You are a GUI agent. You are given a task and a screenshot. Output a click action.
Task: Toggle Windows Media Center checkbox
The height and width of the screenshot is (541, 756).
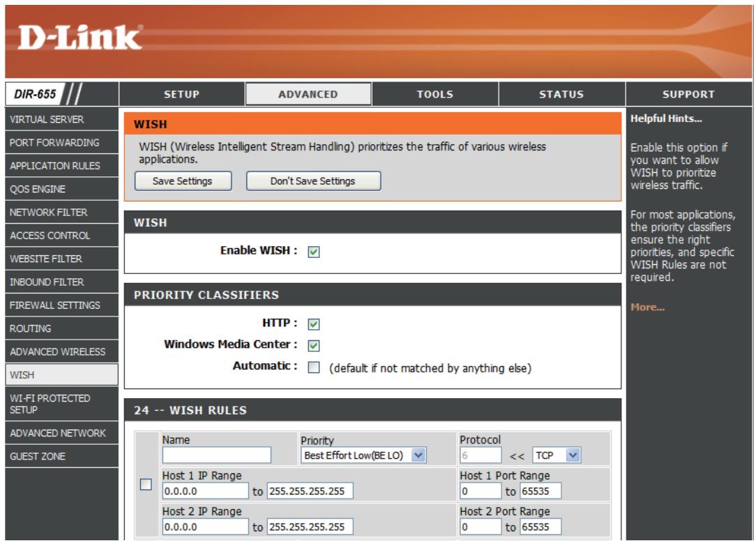click(314, 345)
